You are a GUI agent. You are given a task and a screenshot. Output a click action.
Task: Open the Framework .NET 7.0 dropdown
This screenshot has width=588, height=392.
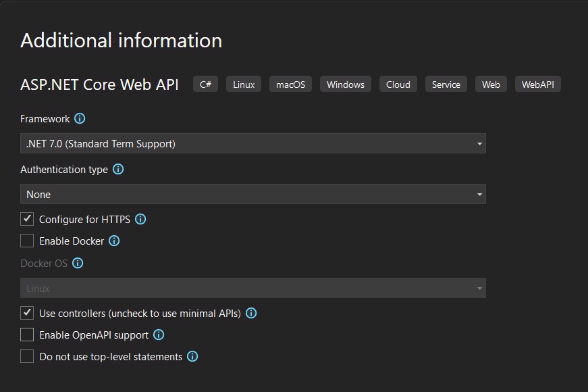(x=253, y=143)
